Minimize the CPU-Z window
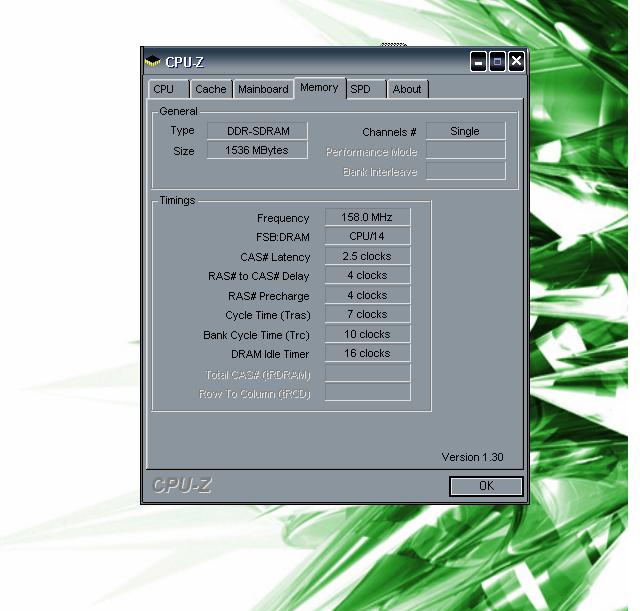The height and width of the screenshot is (611, 640). pos(478,62)
